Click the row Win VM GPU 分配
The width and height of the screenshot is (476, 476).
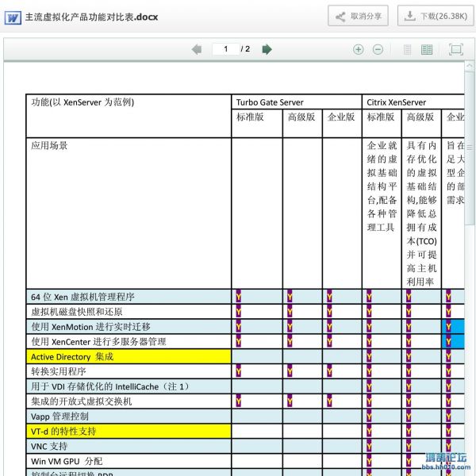click(x=129, y=461)
